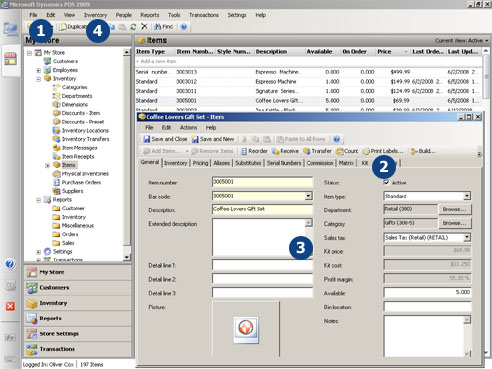
Task: Click the Price column header
Action: (x=392, y=52)
